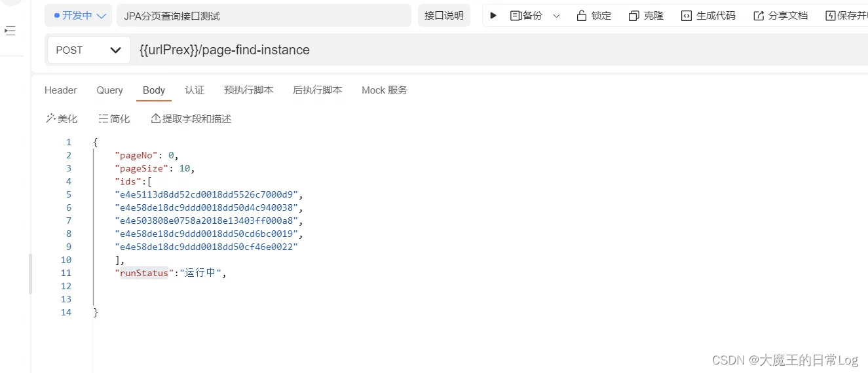Click line number 1 in gutter
This screenshot has height=373, width=868.
[69, 142]
